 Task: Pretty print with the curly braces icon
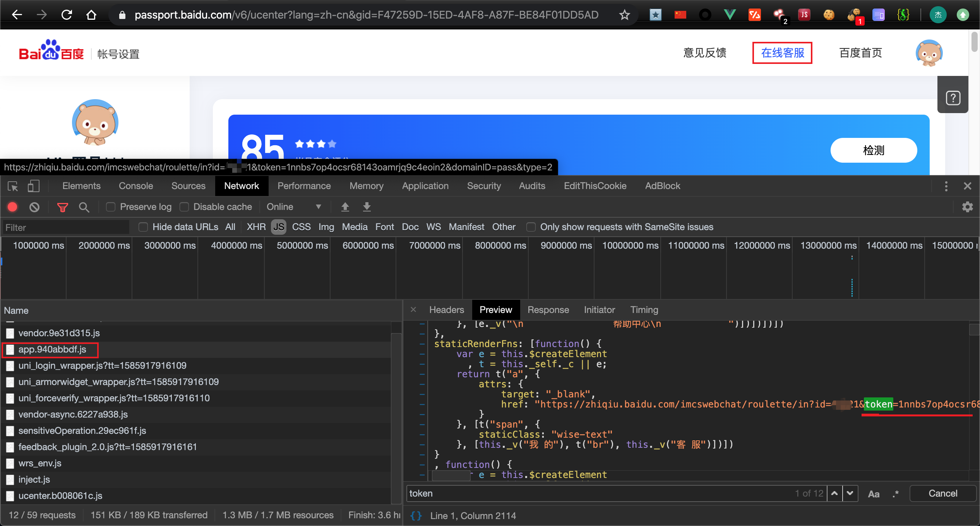416,516
